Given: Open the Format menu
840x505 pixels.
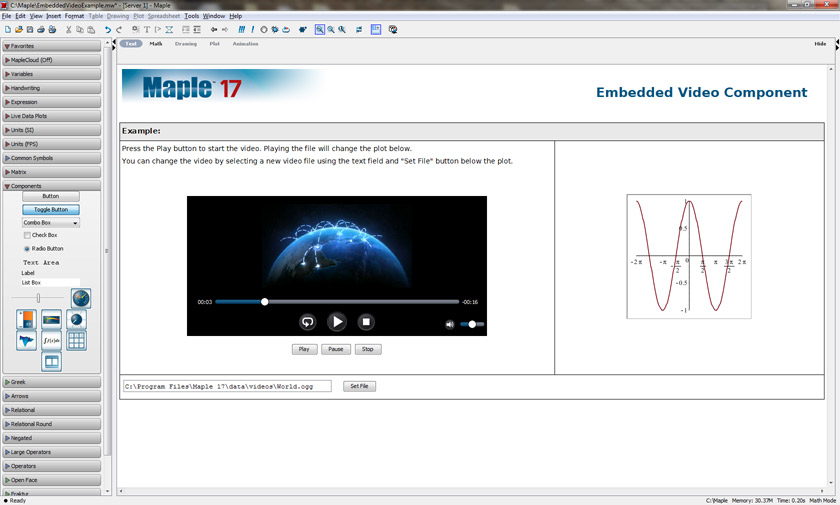Looking at the screenshot, I should [74, 16].
